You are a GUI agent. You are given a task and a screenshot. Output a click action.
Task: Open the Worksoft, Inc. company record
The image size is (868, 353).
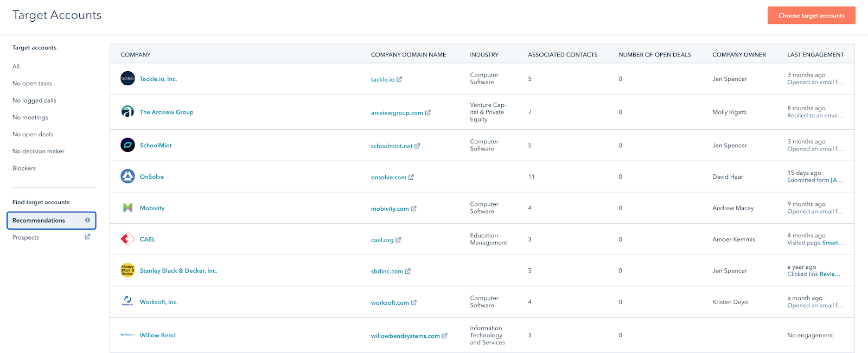click(159, 302)
